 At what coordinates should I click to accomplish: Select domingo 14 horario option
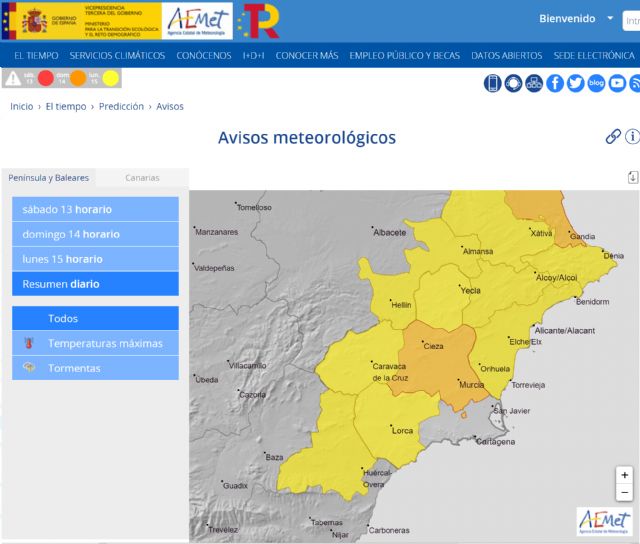pos(95,234)
